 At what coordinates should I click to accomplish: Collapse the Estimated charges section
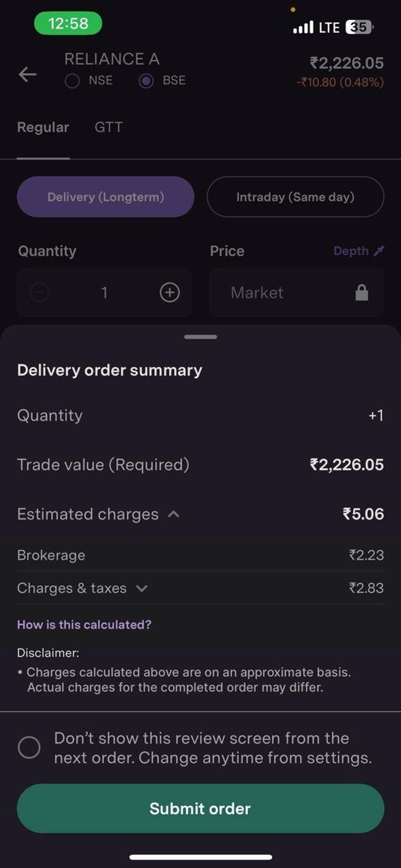pos(174,514)
